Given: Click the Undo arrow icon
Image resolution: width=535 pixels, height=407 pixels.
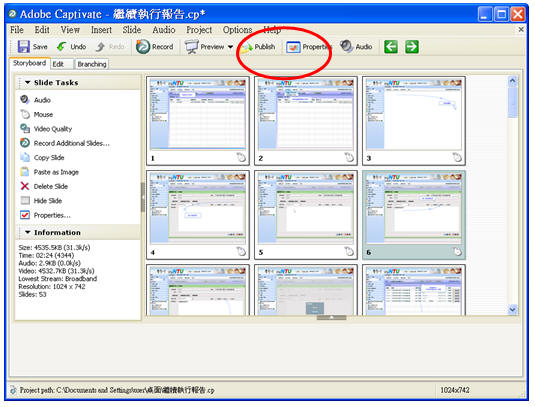Looking at the screenshot, I should (x=62, y=46).
